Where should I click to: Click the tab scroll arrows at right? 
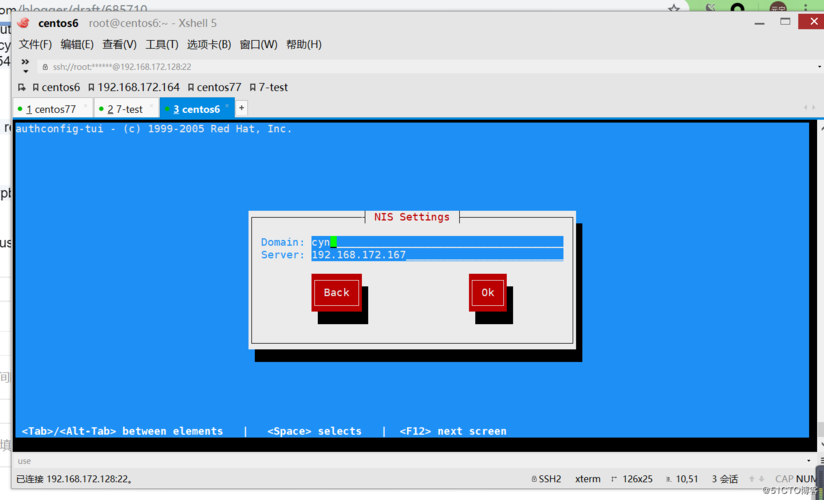pyautogui.click(x=809, y=108)
